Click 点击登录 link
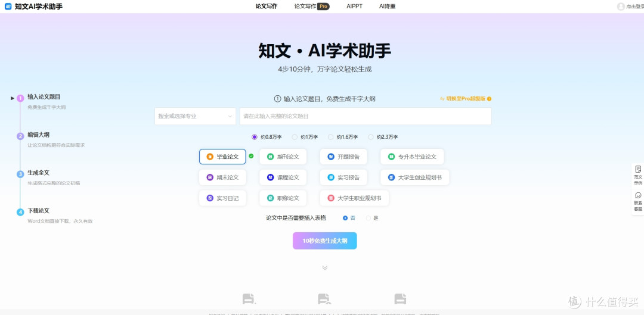This screenshot has height=315, width=644. point(634,7)
